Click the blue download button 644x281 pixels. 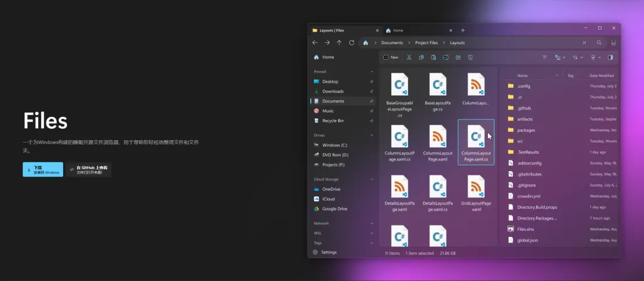click(43, 169)
